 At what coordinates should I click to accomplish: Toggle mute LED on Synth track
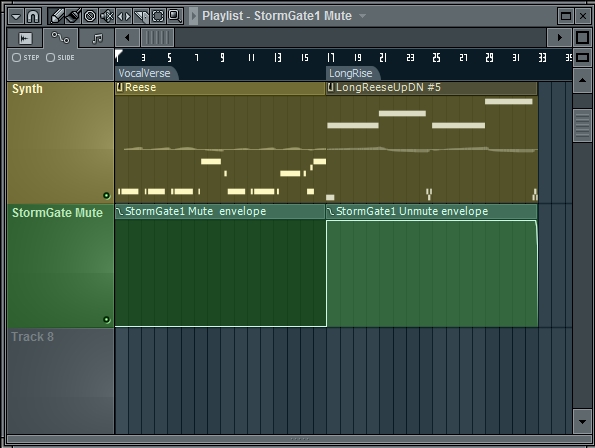pyautogui.click(x=107, y=196)
